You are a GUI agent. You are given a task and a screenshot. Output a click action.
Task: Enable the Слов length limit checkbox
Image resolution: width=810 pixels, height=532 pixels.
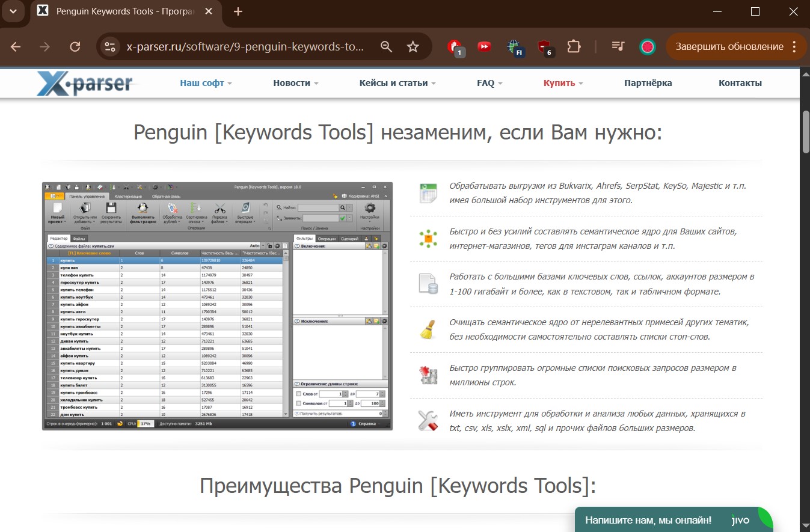(x=298, y=394)
